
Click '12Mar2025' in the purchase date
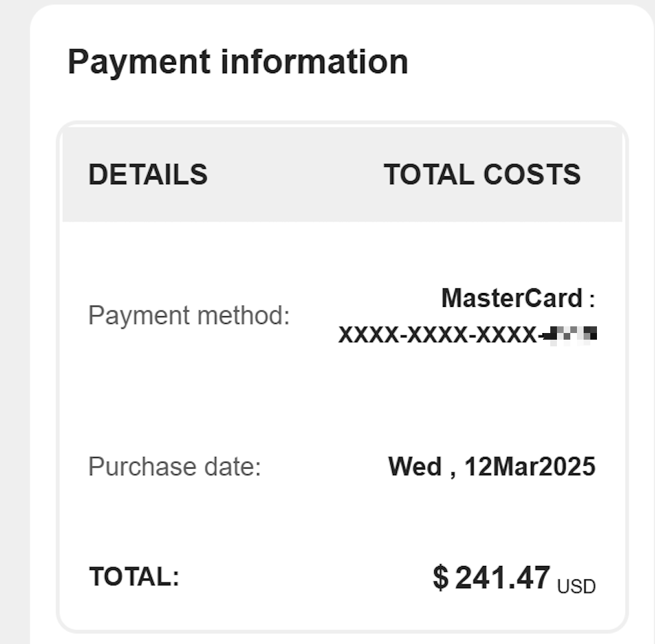click(x=530, y=466)
